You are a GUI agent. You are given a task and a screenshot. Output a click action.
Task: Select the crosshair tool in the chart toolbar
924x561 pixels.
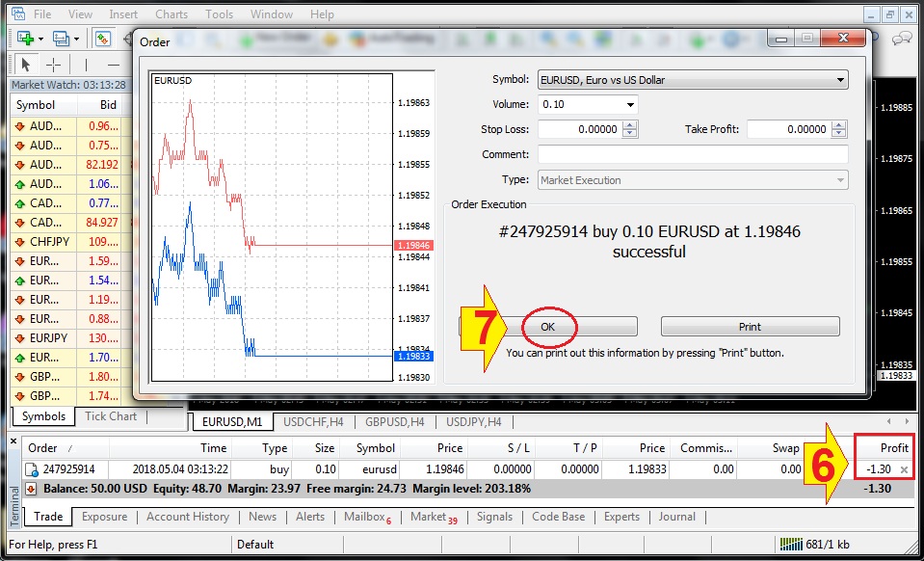(52, 65)
